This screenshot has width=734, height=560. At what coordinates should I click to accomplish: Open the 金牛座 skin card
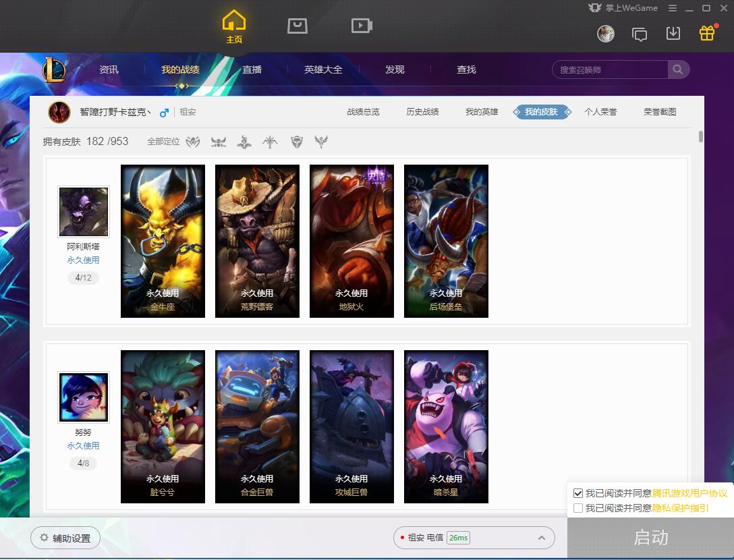(163, 241)
